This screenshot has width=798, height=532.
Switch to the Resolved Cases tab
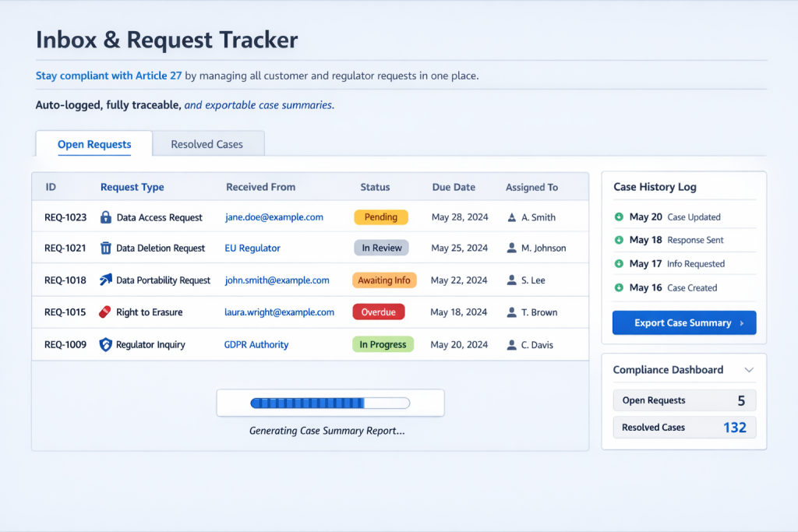coord(207,144)
